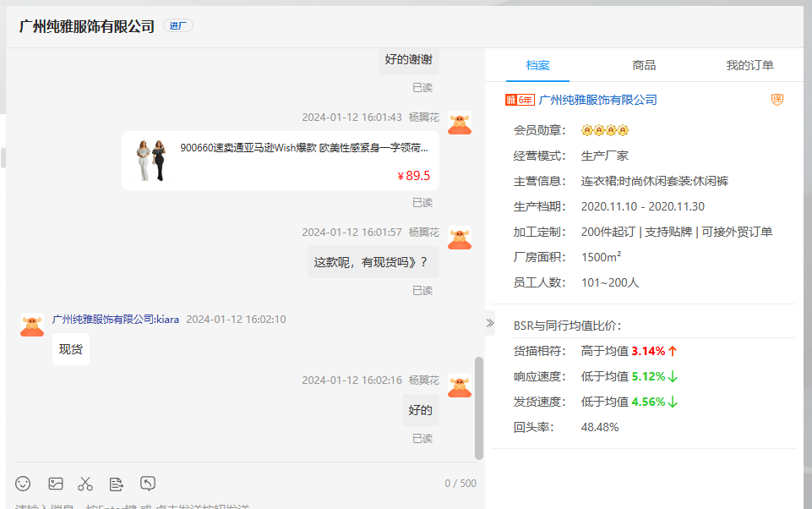The width and height of the screenshot is (812, 509).
Task: Click the message input field
Action: coord(246,504)
